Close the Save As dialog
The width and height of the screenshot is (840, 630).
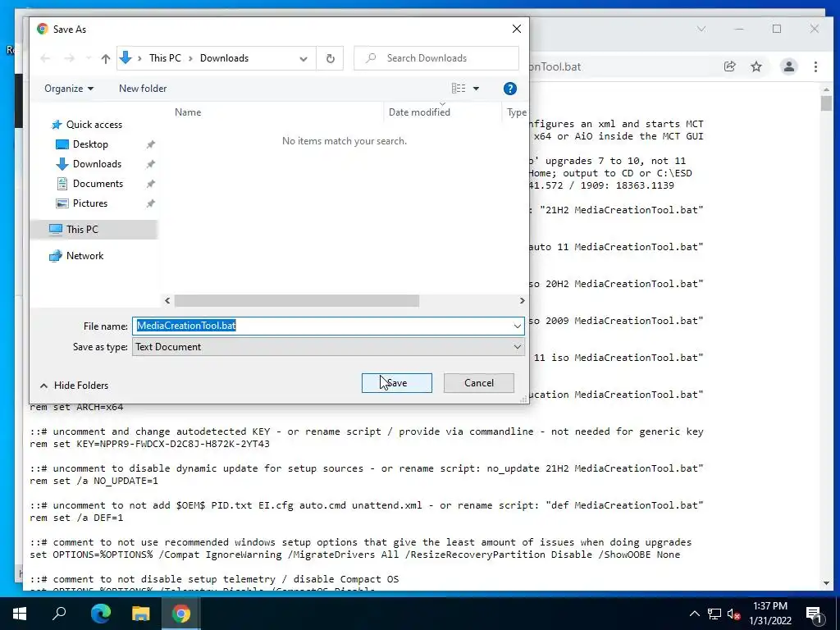click(517, 29)
